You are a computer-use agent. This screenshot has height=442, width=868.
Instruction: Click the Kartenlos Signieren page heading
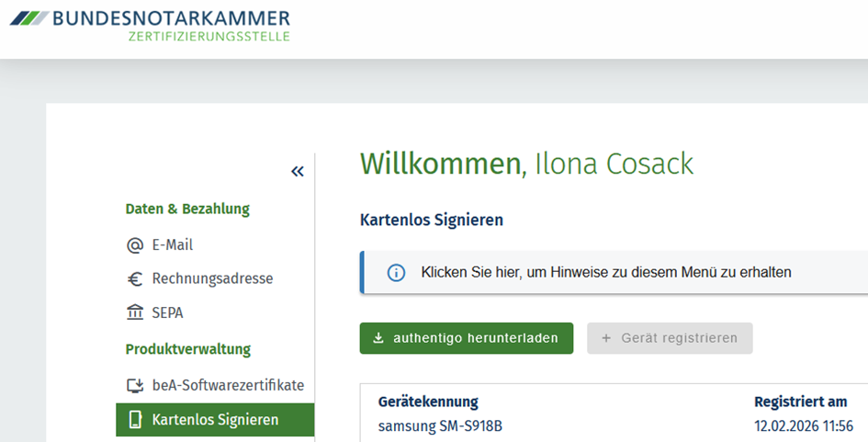[431, 220]
